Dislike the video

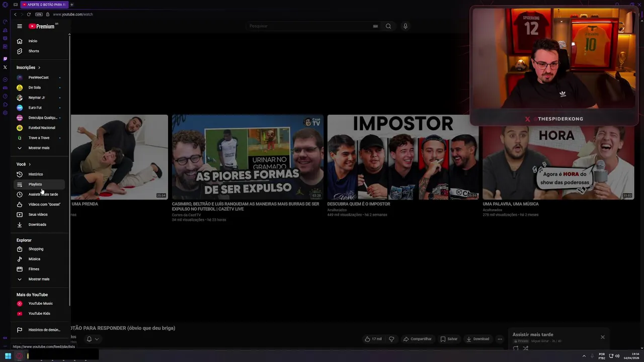click(391, 339)
